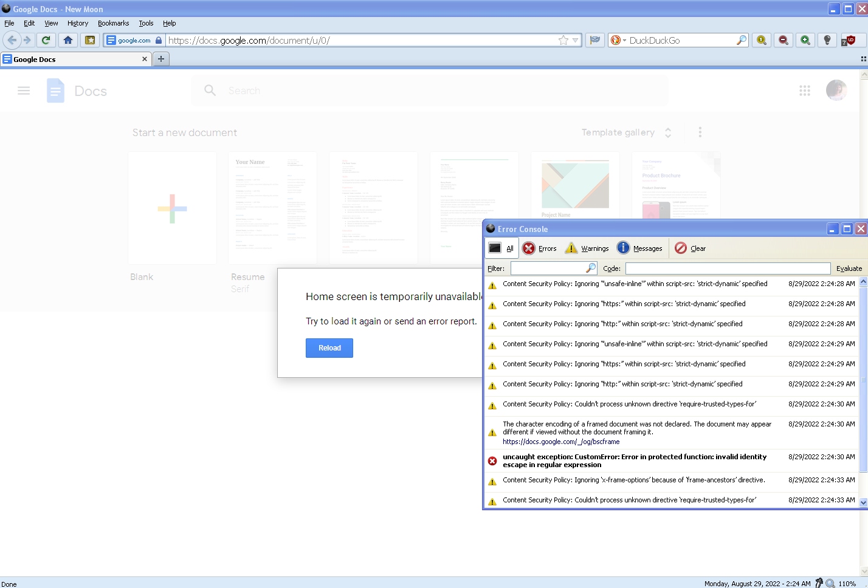Reload the page with the toolbar reload icon
Viewport: 868px width, 588px height.
point(46,40)
